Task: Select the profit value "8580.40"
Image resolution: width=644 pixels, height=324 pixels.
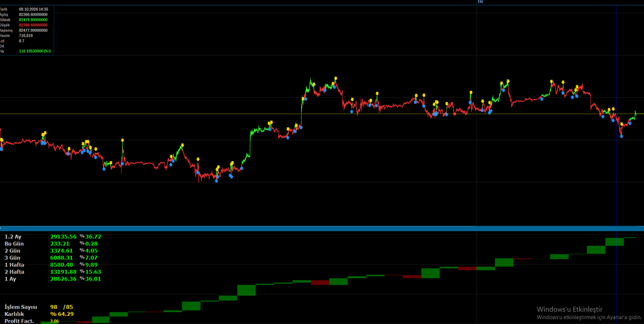Action: [61, 264]
